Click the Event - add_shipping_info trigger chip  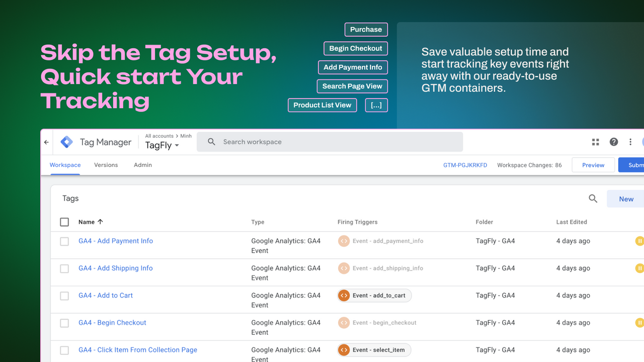[x=381, y=268]
